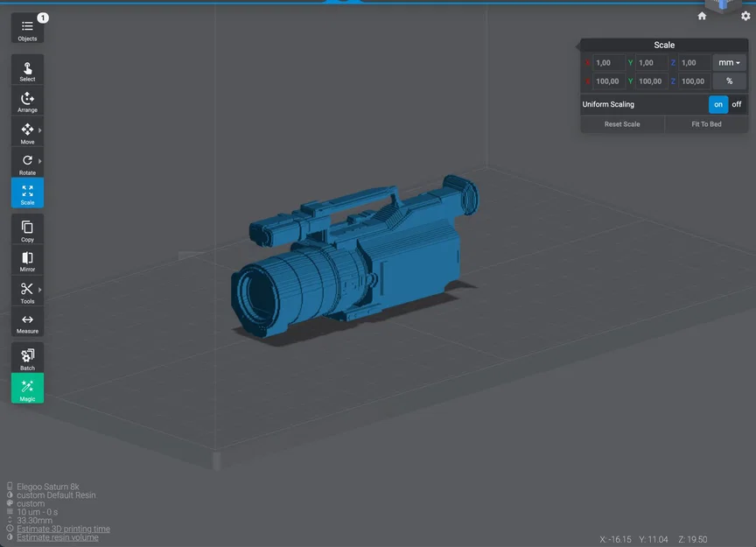The width and height of the screenshot is (756, 547).
Task: Launch the green Magic tool
Action: tap(27, 389)
